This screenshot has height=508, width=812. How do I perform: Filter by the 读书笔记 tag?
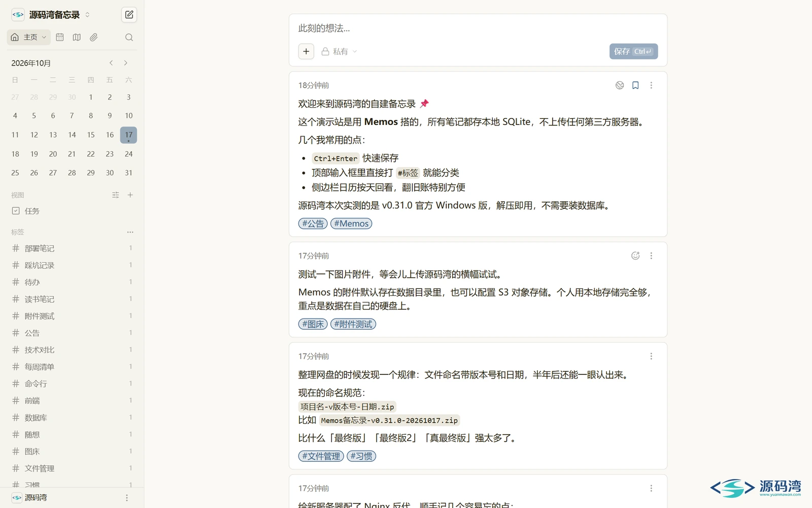pyautogui.click(x=72, y=299)
